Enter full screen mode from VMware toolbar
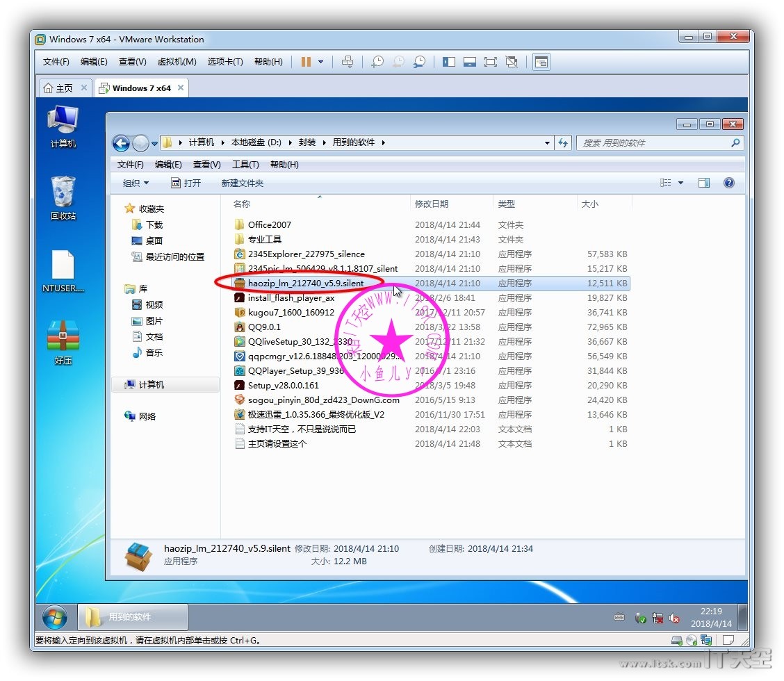 tap(491, 62)
